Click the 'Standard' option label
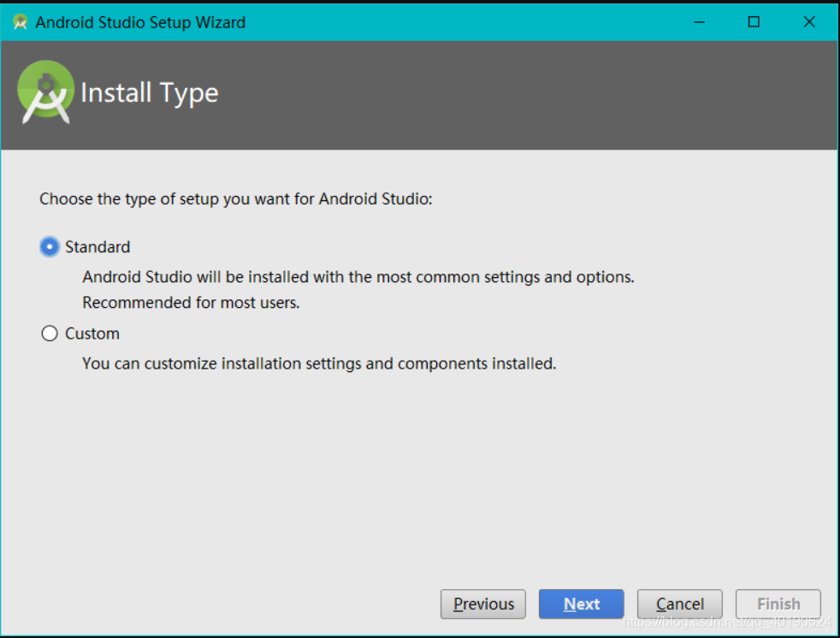 click(x=98, y=247)
